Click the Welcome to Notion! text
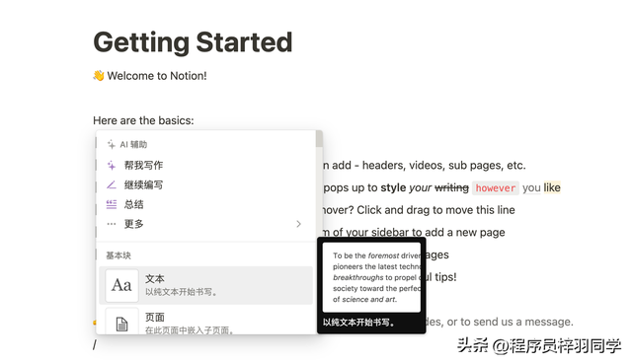Image resolution: width=632 pixels, height=364 pixels. (x=157, y=76)
